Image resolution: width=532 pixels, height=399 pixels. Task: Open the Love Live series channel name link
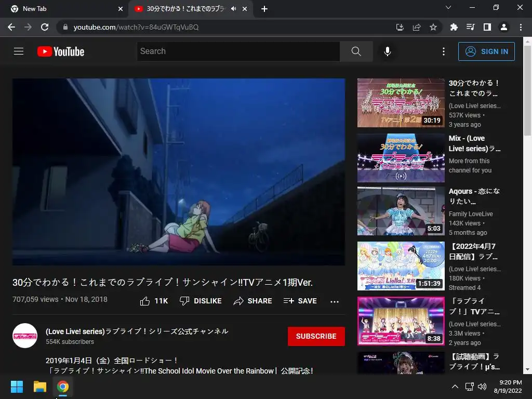tap(137, 331)
